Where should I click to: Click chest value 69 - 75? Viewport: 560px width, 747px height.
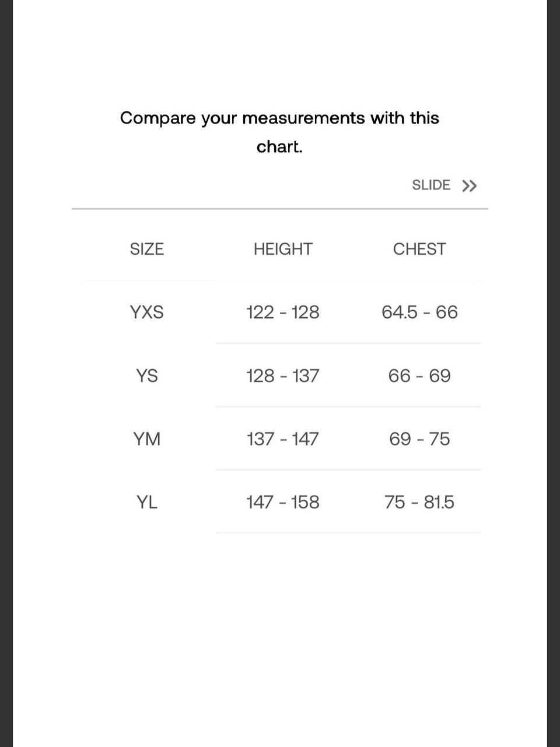419,439
